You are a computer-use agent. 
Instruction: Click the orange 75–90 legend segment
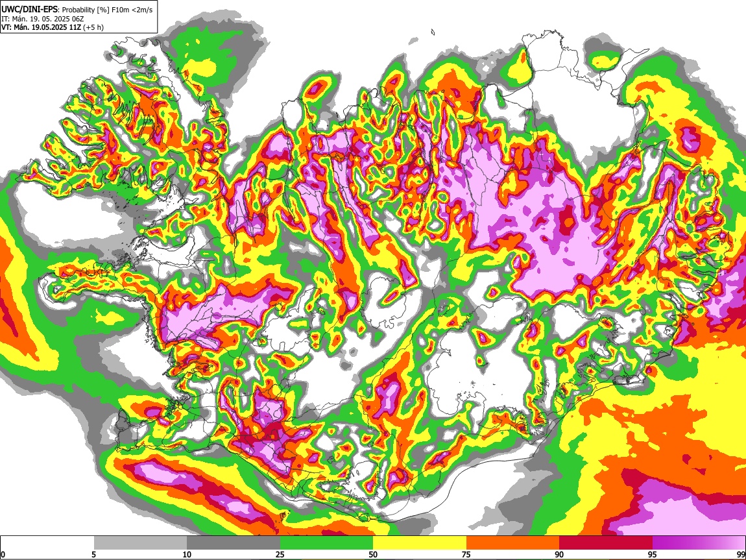click(x=513, y=542)
